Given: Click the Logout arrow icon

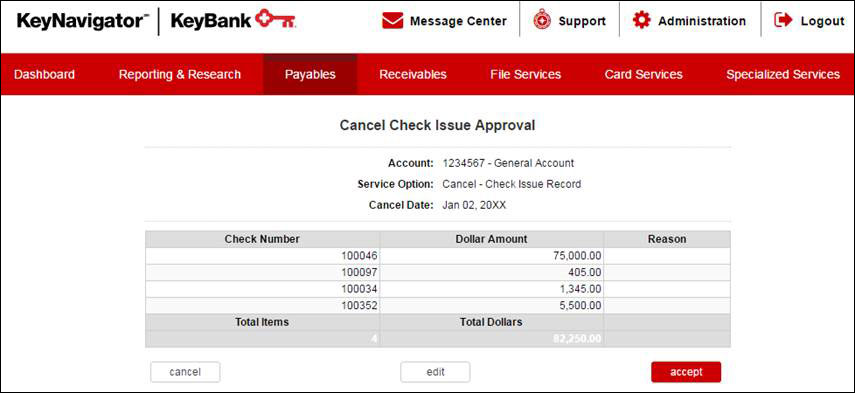Looking at the screenshot, I should [x=783, y=21].
